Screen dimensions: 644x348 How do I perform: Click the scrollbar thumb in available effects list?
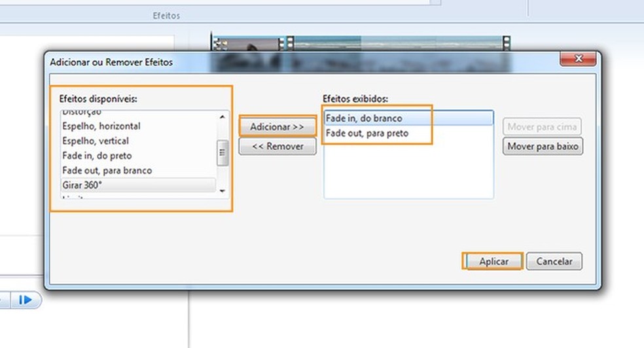pyautogui.click(x=223, y=152)
